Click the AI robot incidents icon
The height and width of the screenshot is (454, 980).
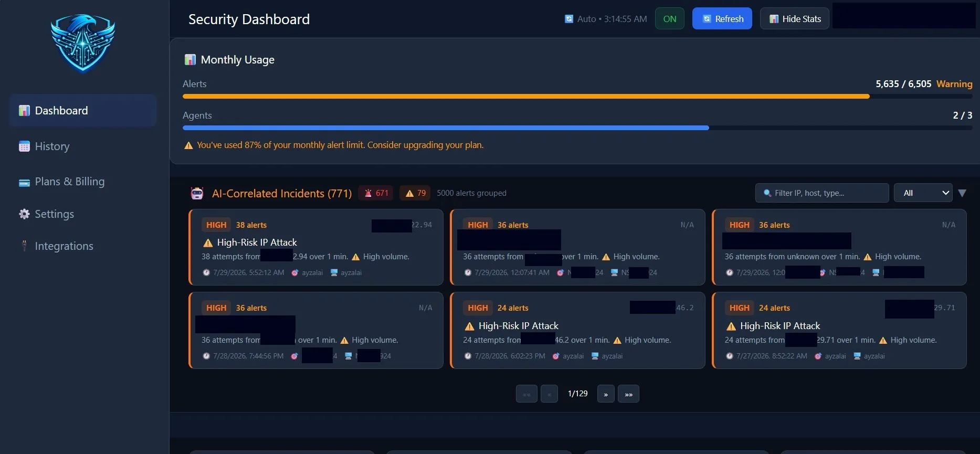(x=197, y=194)
